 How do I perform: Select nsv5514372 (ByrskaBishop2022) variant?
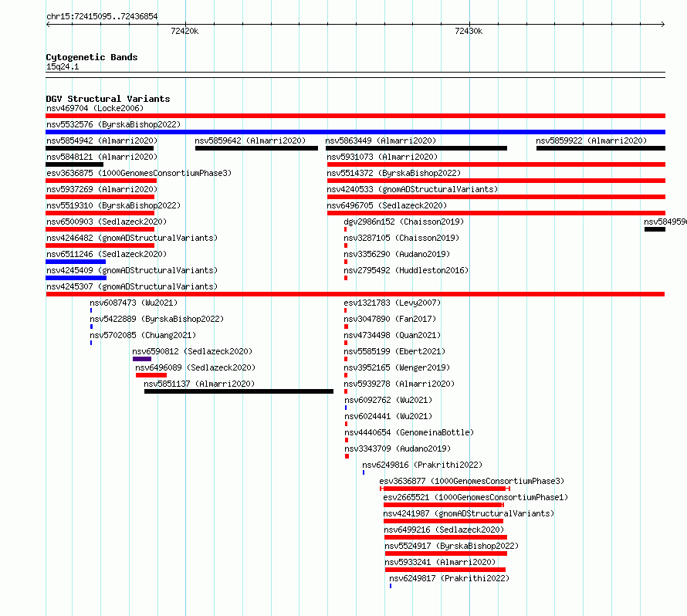[x=394, y=173]
